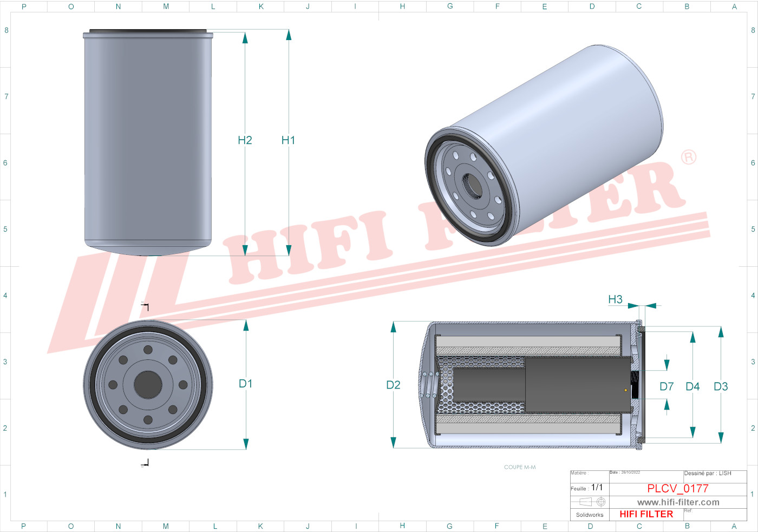Click the red HIFI FILTER title text

point(646,514)
